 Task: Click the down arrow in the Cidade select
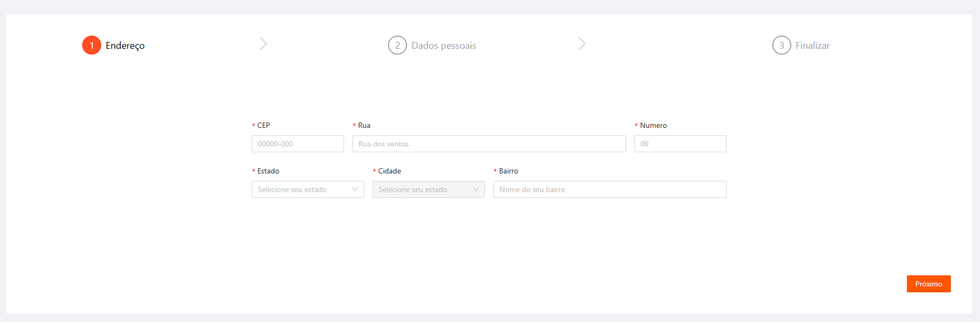point(476,189)
